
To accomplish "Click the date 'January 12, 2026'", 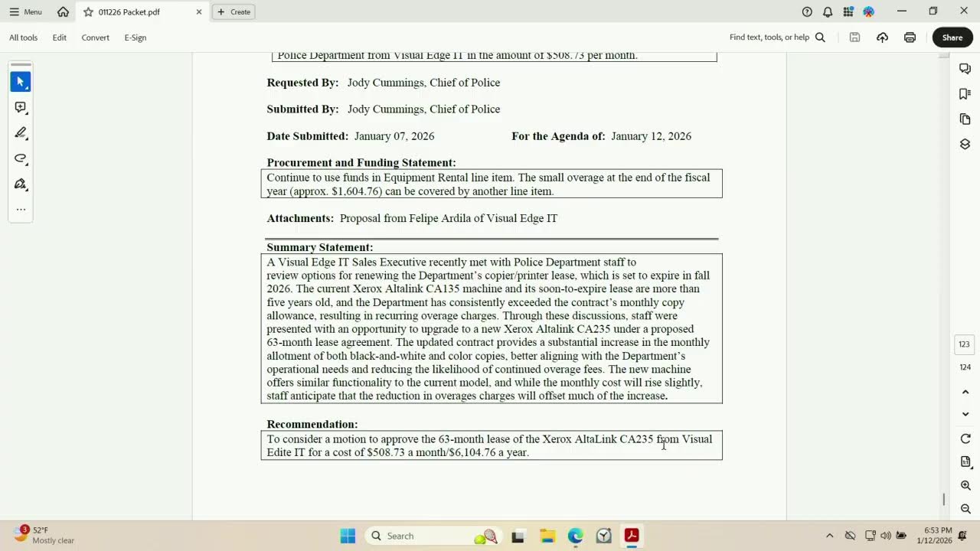I will [x=651, y=136].
